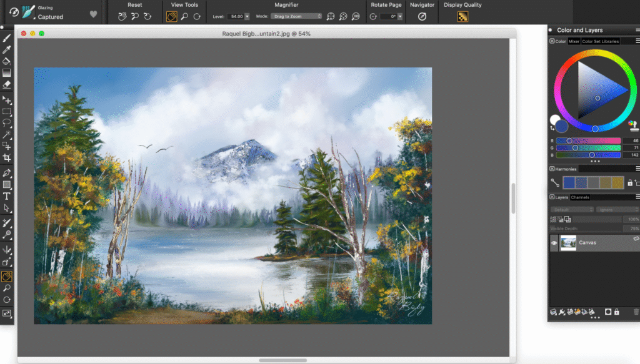Click the Delete layer trash button

pos(636,312)
